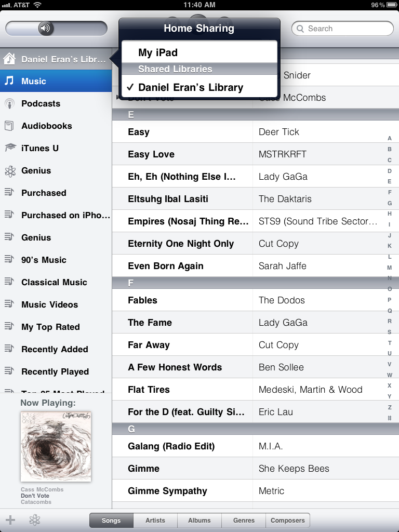399x532 pixels.
Task: Jump to letter T in index
Action: (390, 343)
